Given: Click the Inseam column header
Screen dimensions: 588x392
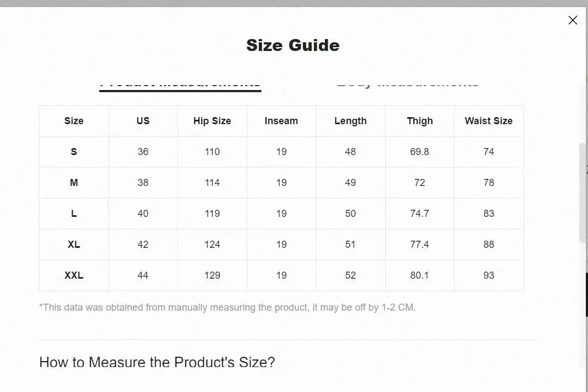Looking at the screenshot, I should point(281,121).
